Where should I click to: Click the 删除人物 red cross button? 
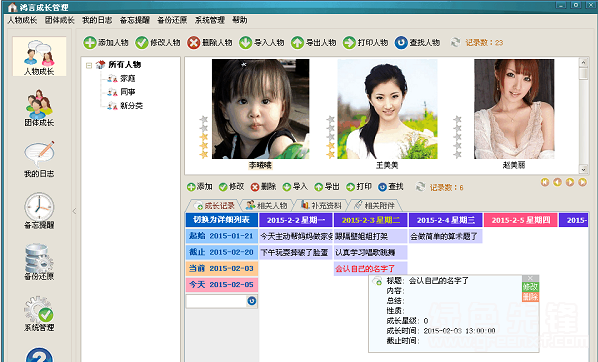(210, 42)
